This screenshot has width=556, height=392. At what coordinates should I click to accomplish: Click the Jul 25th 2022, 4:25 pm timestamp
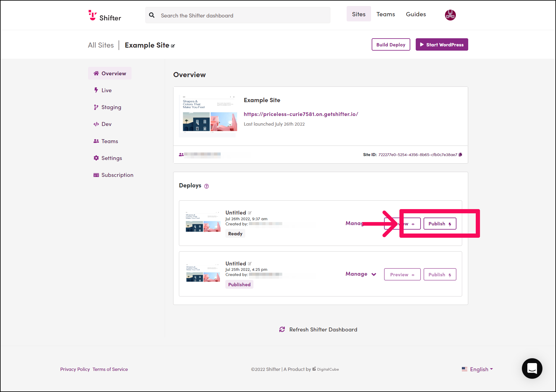(246, 269)
